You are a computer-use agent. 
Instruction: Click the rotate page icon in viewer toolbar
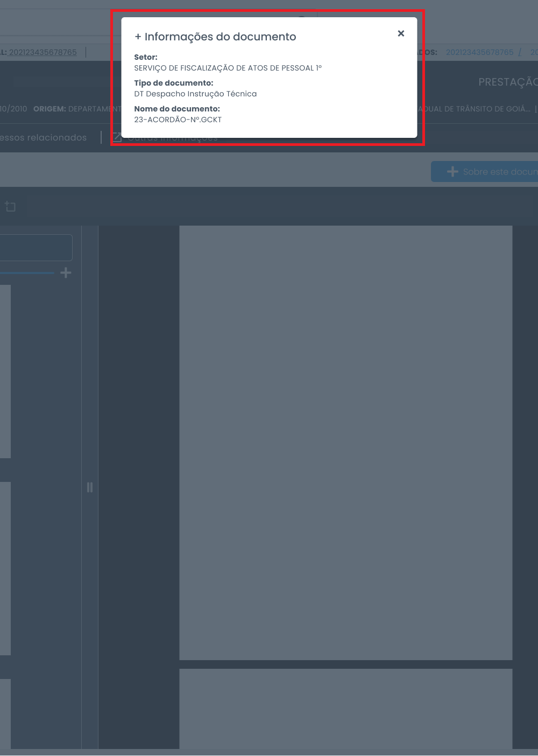pyautogui.click(x=10, y=206)
